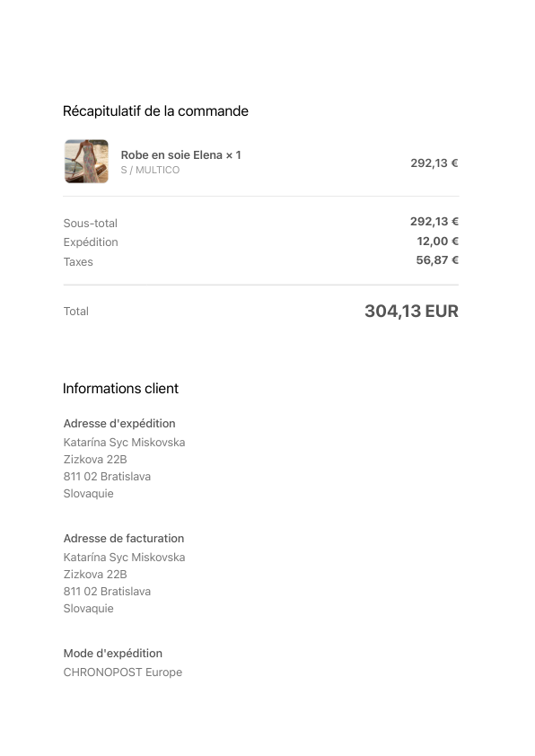Image resolution: width=535 pixels, height=756 pixels.
Task: Click the Expédition label
Action: point(91,242)
